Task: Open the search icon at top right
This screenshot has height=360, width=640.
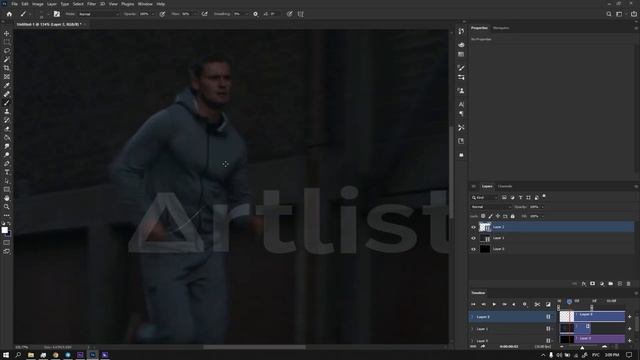Action: pyautogui.click(x=609, y=14)
